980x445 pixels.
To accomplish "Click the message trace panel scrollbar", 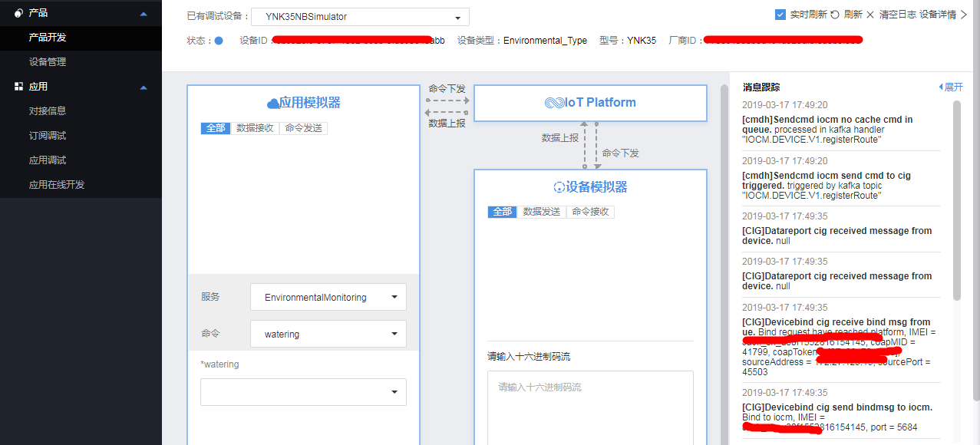I will 956,199.
